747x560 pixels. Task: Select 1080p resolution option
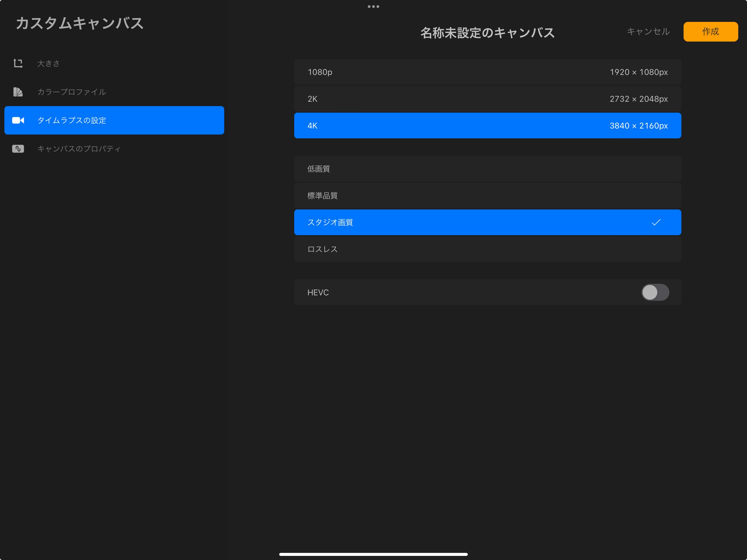click(487, 72)
